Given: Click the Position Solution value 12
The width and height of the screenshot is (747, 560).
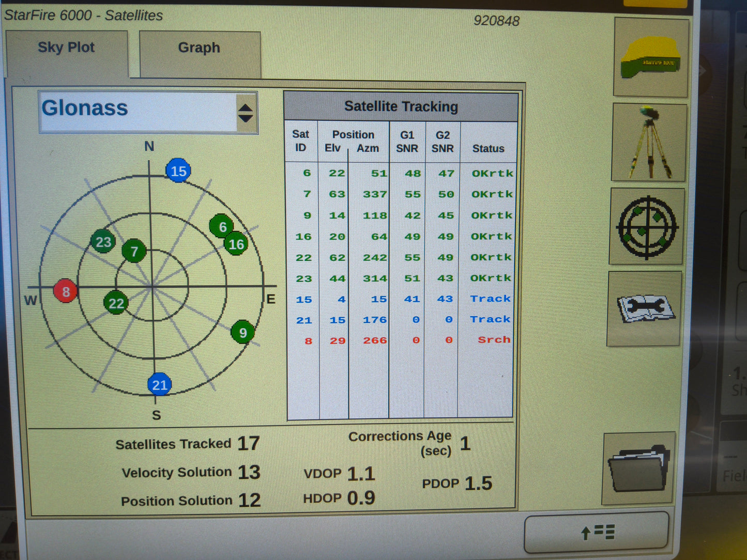Looking at the screenshot, I should click(249, 500).
